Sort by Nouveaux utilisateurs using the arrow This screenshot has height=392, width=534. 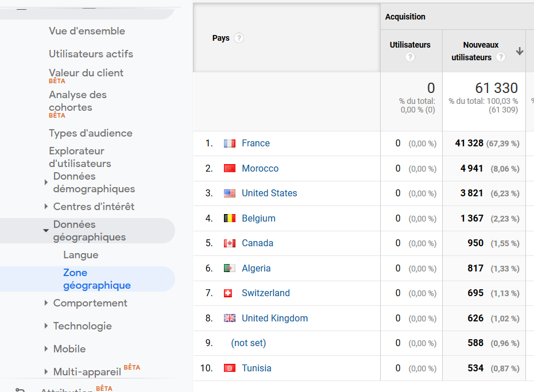pos(520,51)
